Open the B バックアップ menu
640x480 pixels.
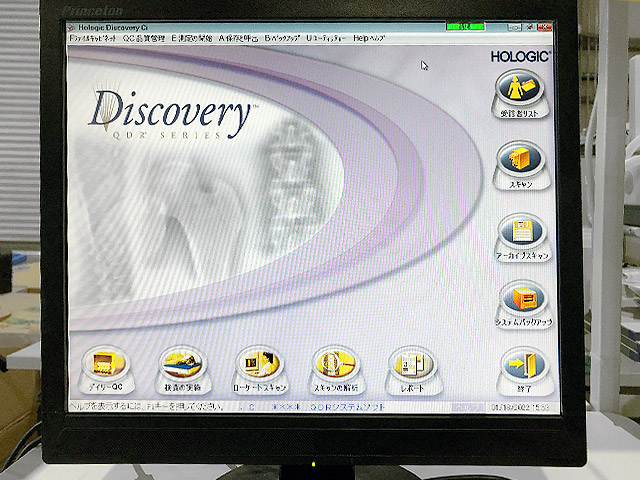pos(282,38)
